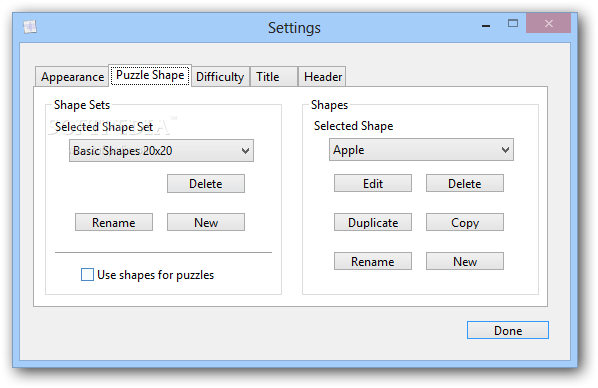Open the Difficulty tab

220,77
